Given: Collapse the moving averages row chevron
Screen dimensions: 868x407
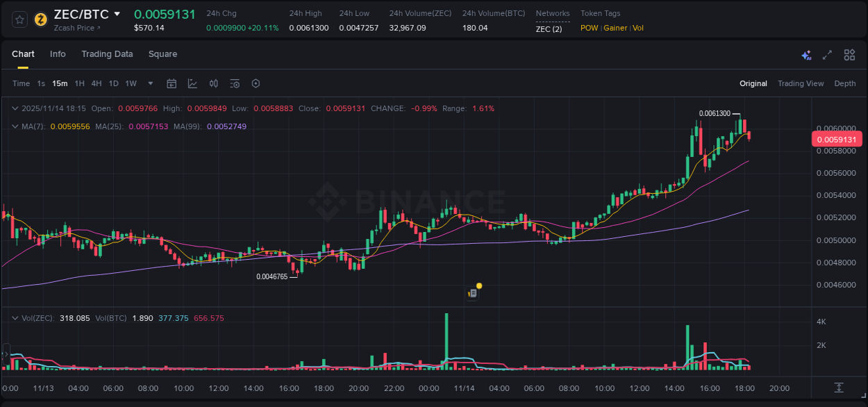Looking at the screenshot, I should [15, 126].
